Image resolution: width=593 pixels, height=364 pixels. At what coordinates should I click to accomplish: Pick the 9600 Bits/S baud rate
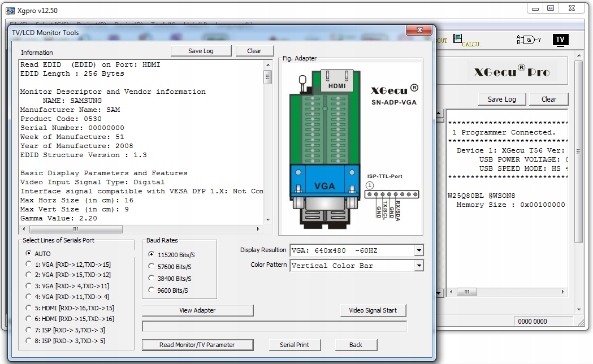pos(152,290)
